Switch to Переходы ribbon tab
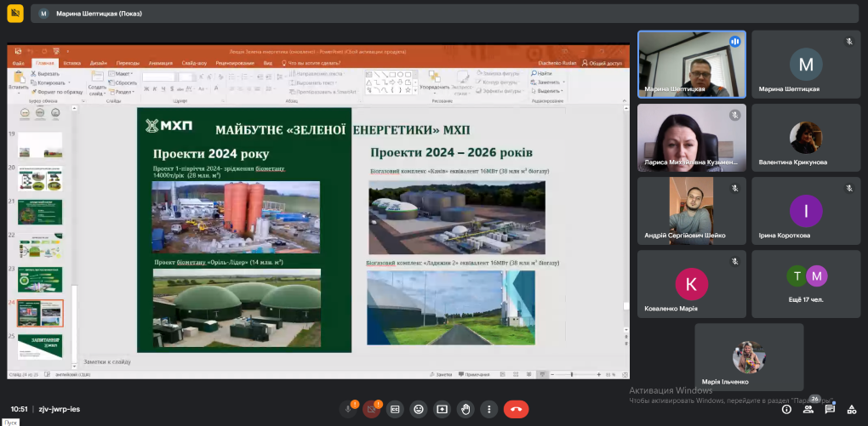The width and height of the screenshot is (868, 426). click(128, 63)
